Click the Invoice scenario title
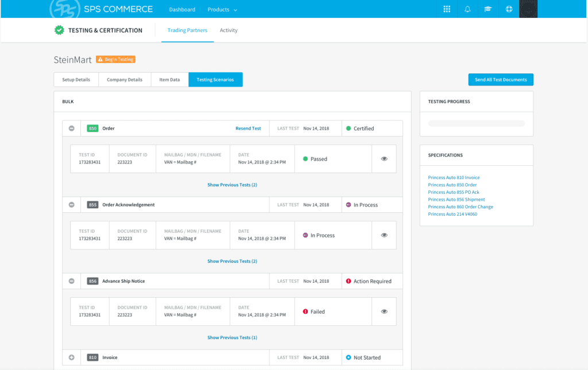The height and width of the screenshot is (370, 588). [x=110, y=357]
